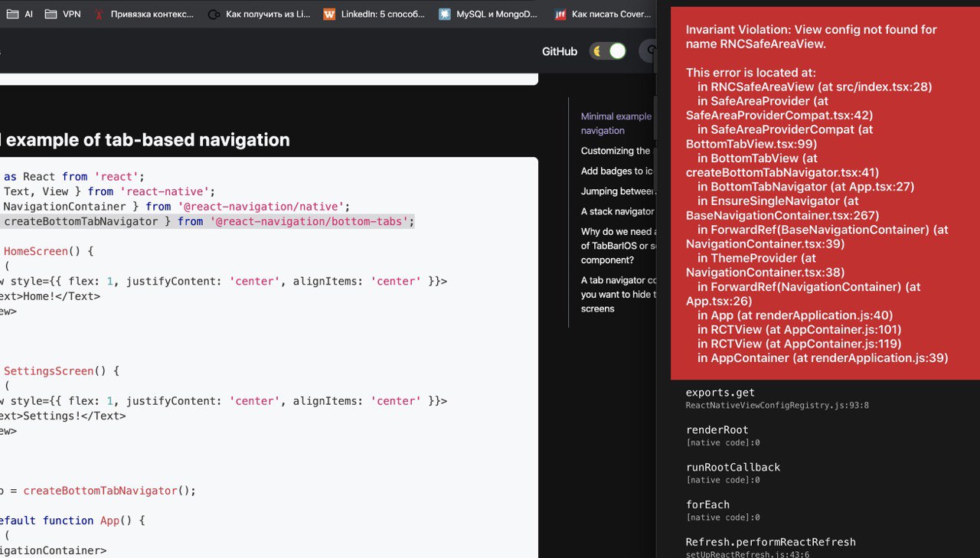Open the 'Привязка контекс...' bookmark
This screenshot has width=980, height=558.
pos(143,14)
